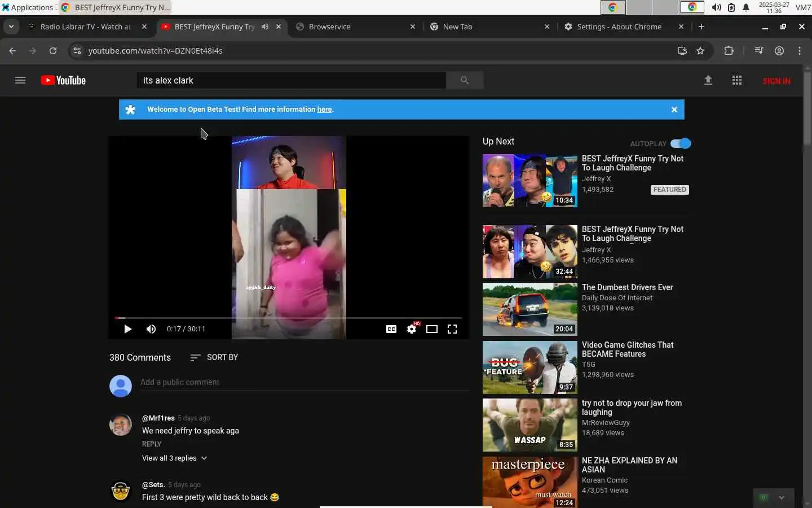
Task: Mute the video player volume icon
Action: 151,329
